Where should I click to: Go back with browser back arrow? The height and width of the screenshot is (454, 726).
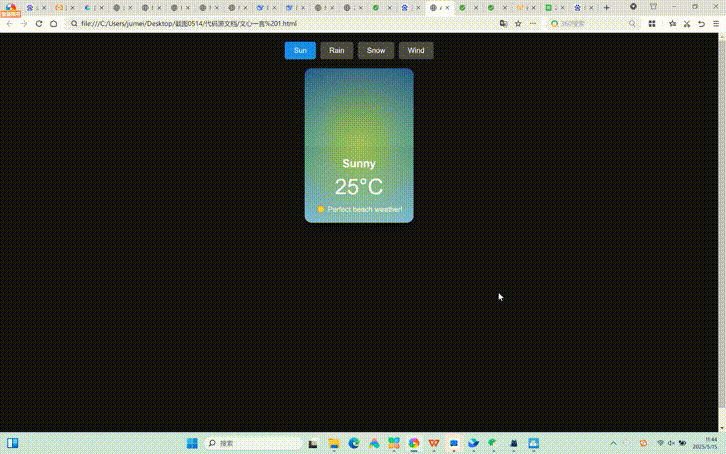click(10, 24)
